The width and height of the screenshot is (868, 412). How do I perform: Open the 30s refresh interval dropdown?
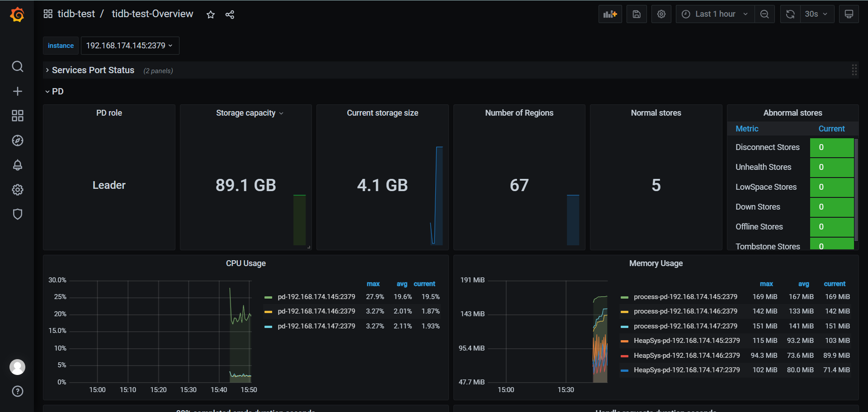(x=817, y=14)
